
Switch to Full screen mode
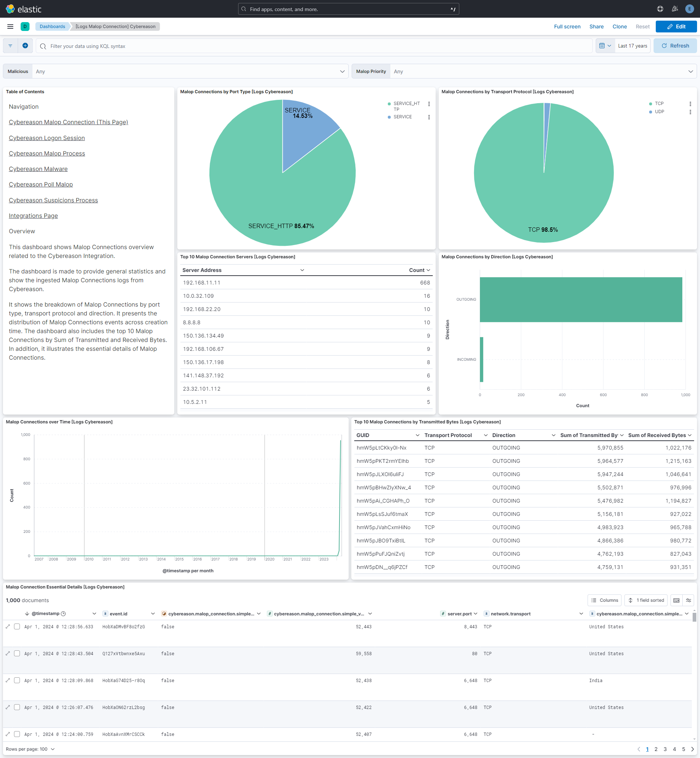click(567, 27)
